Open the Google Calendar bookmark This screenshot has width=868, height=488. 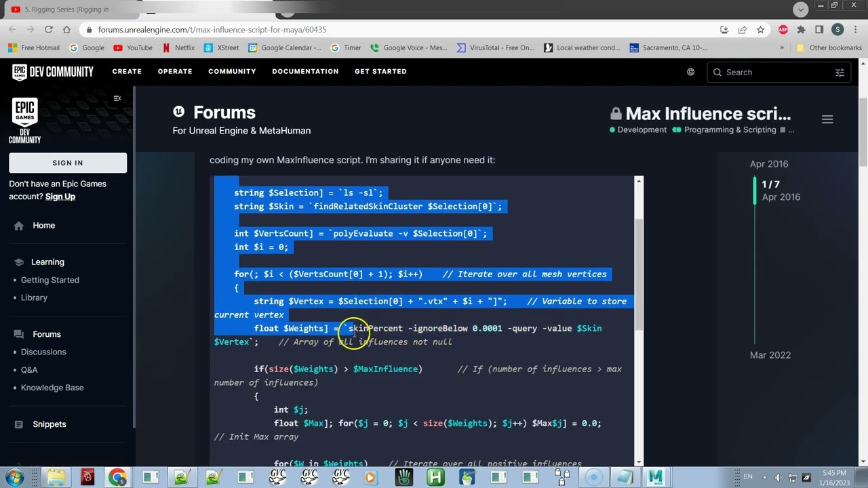(285, 47)
